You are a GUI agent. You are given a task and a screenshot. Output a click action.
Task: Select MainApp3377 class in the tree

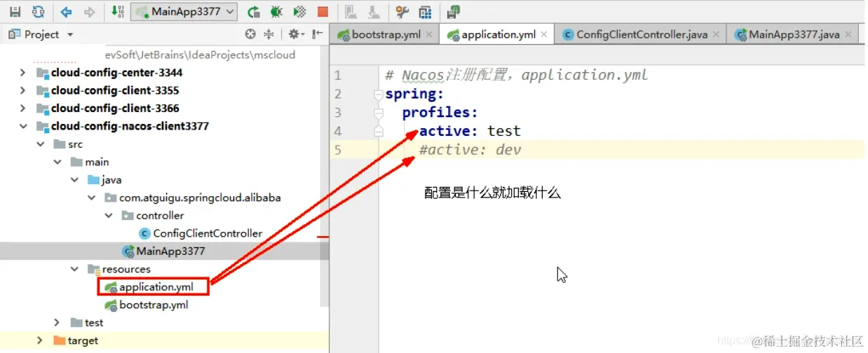[170, 251]
